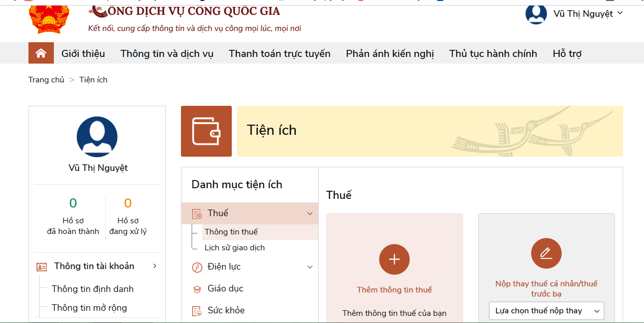Click the Giáo dục graduation cap icon
644x323 pixels.
pos(197,289)
